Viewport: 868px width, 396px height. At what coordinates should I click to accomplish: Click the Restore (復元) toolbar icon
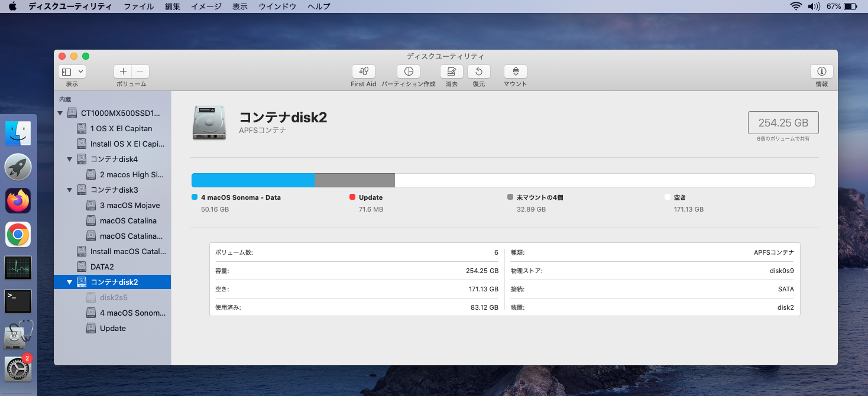click(x=478, y=72)
